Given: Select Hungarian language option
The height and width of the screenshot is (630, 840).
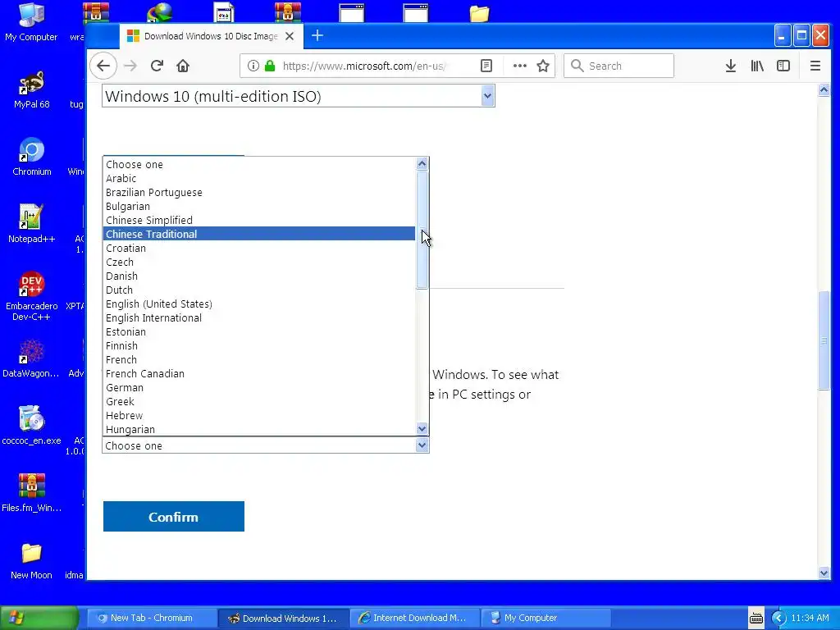Looking at the screenshot, I should point(258,429).
